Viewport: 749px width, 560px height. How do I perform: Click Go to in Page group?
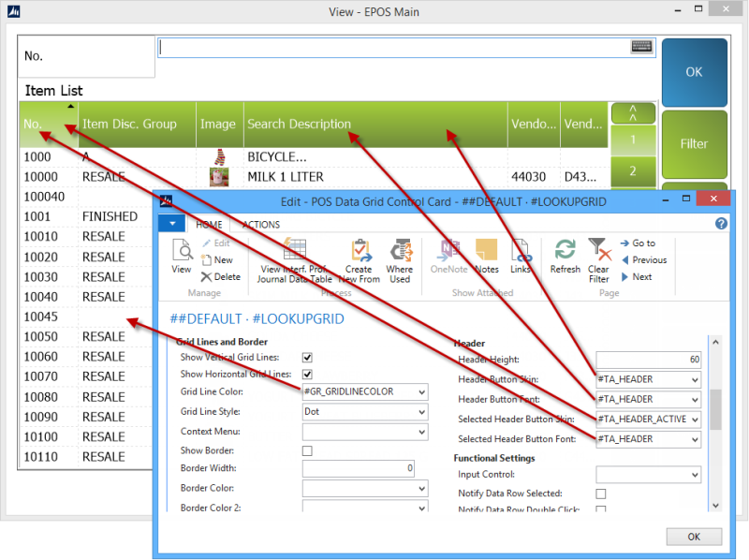(x=639, y=243)
